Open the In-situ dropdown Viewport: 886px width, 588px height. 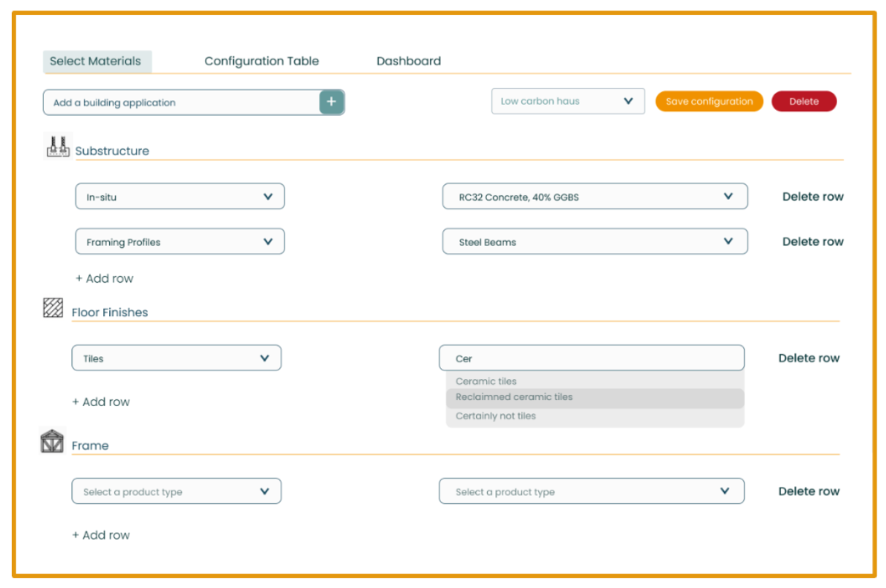pos(179,197)
